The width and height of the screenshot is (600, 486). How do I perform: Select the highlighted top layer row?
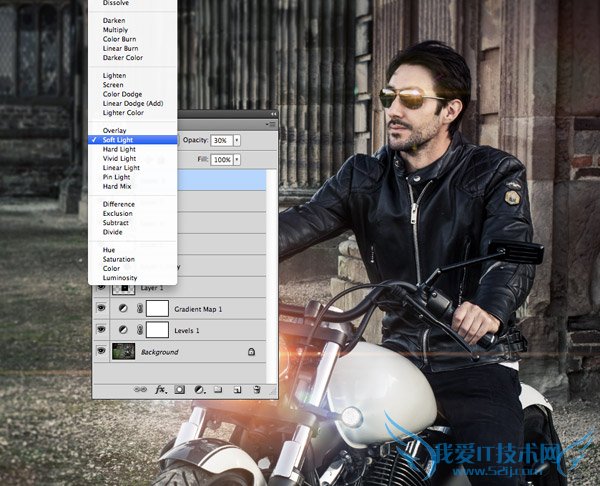pos(222,181)
